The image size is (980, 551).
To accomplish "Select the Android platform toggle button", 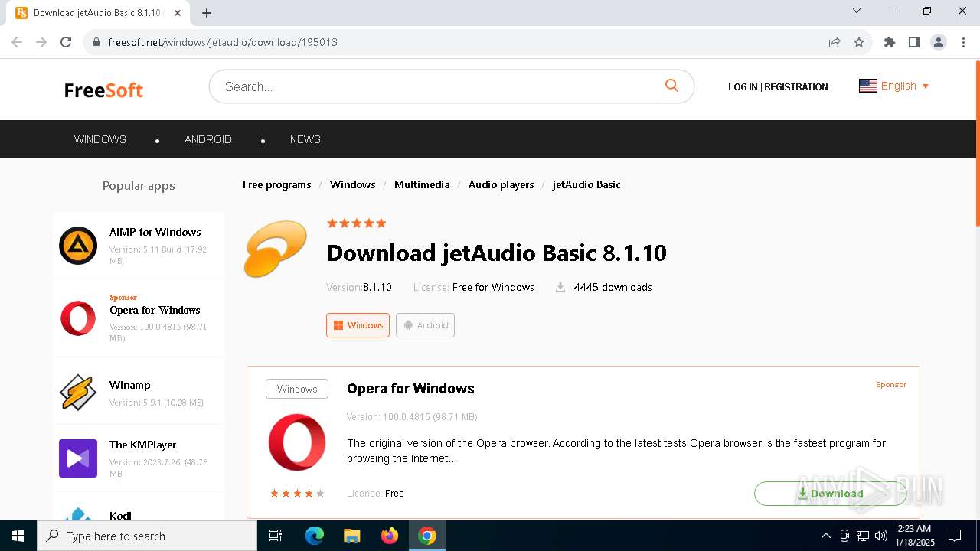I will pos(425,325).
